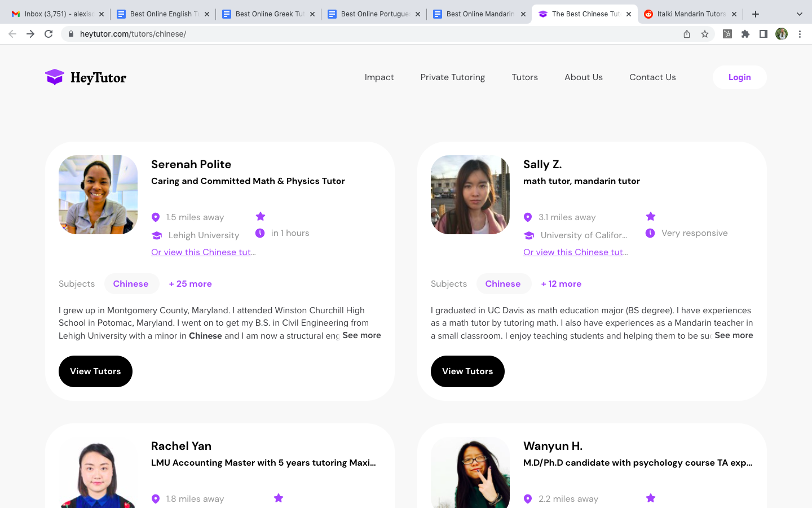This screenshot has height=508, width=812.
Task: Toggle the browser side panel icon
Action: [x=763, y=34]
